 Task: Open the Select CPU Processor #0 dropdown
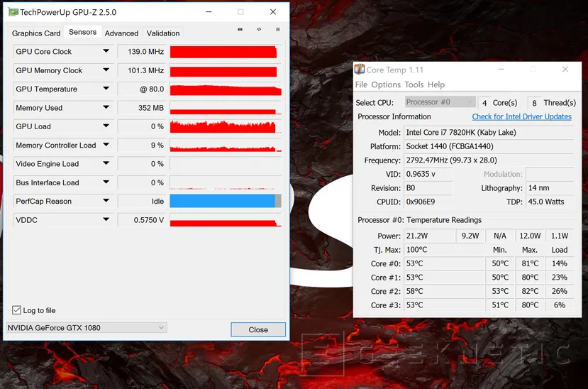[440, 102]
